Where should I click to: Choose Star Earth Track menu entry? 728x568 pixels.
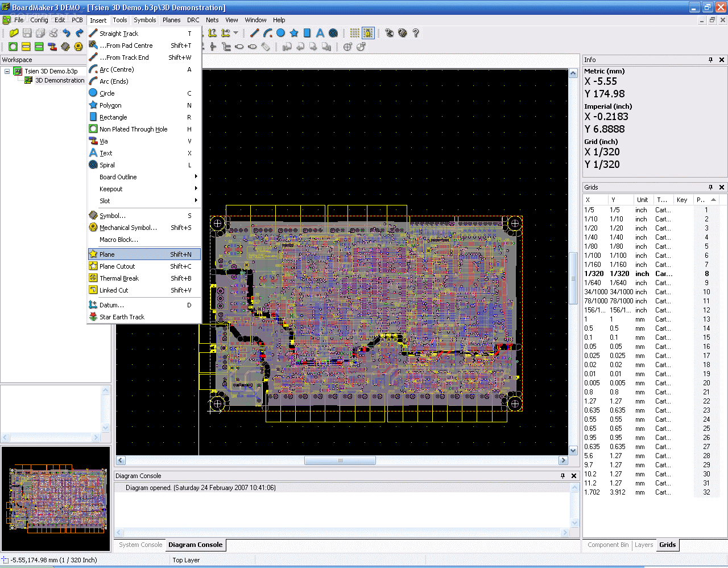coord(144,317)
